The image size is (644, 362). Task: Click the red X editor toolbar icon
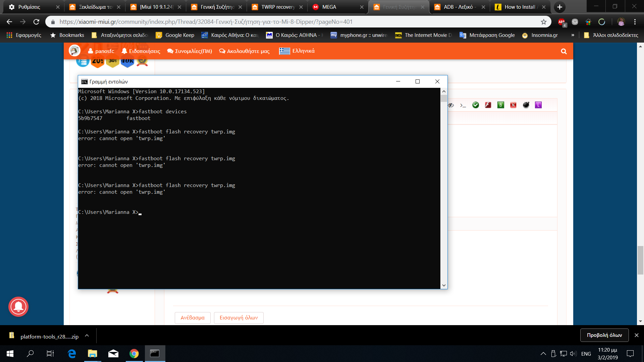tap(513, 105)
